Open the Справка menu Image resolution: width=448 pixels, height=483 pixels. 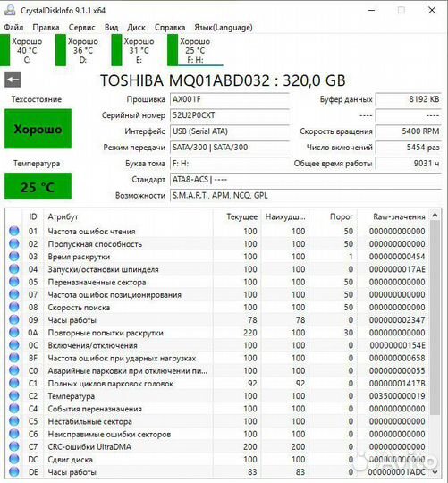coord(170,28)
